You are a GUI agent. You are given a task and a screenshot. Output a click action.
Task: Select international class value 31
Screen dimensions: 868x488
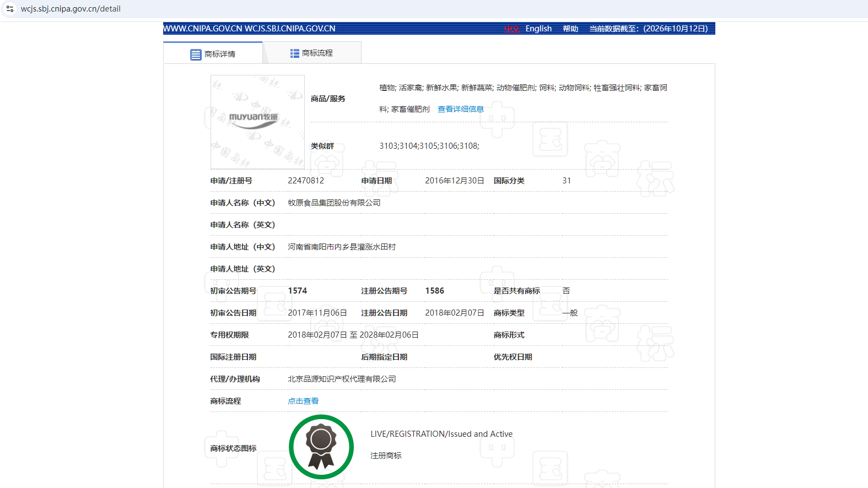[x=567, y=181]
